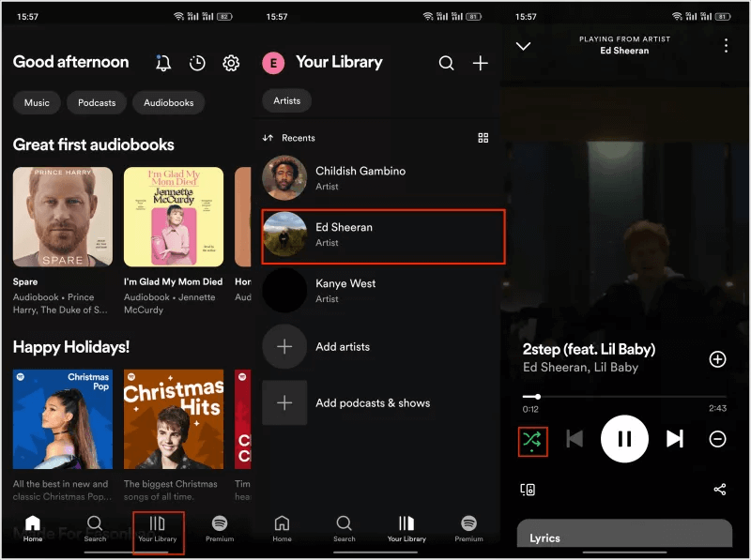Screen dimensions: 751x560
Task: Skip to the previous track
Action: click(575, 438)
